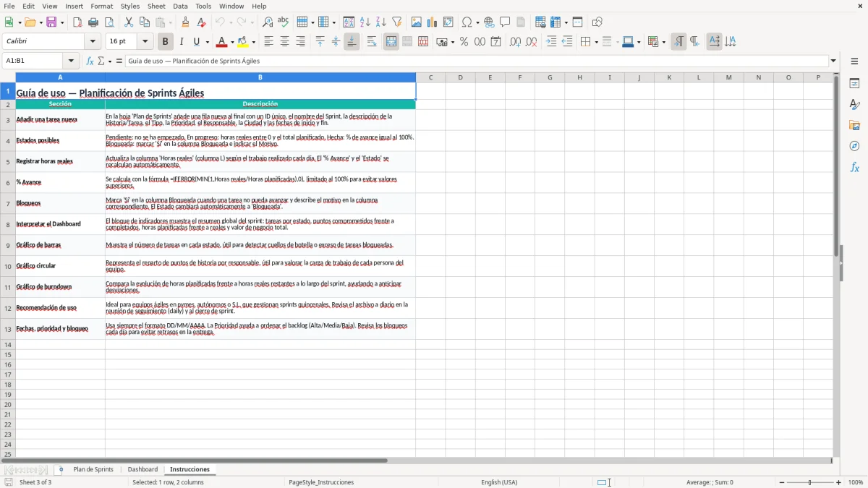Open the Font Name dropdown
The height and width of the screenshot is (488, 868).
pyautogui.click(x=93, y=42)
